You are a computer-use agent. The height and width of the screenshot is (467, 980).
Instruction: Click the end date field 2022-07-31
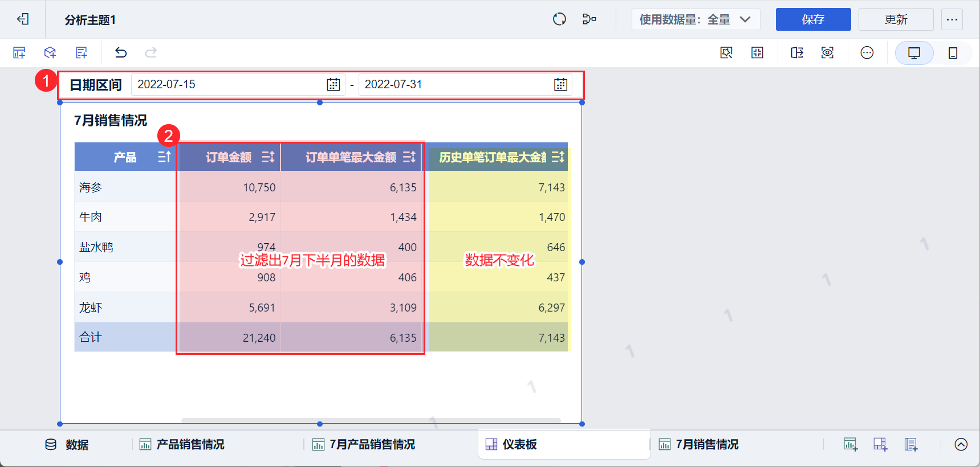point(465,84)
